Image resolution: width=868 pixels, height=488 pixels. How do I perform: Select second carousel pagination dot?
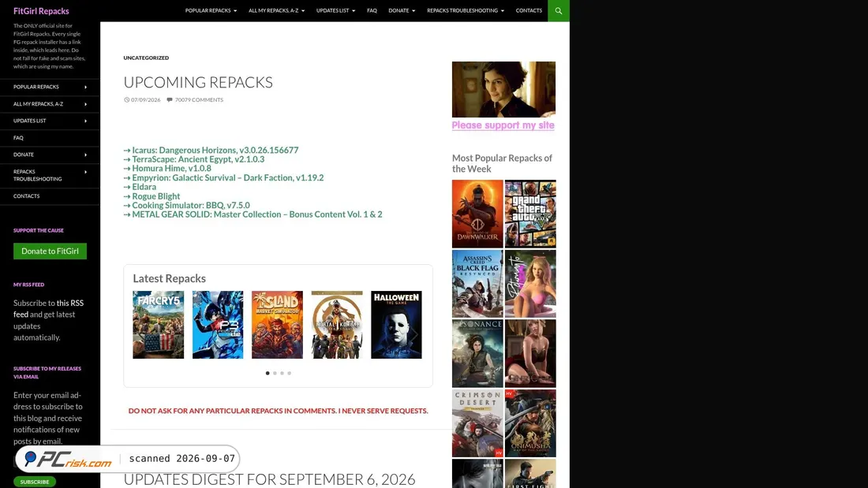point(275,373)
